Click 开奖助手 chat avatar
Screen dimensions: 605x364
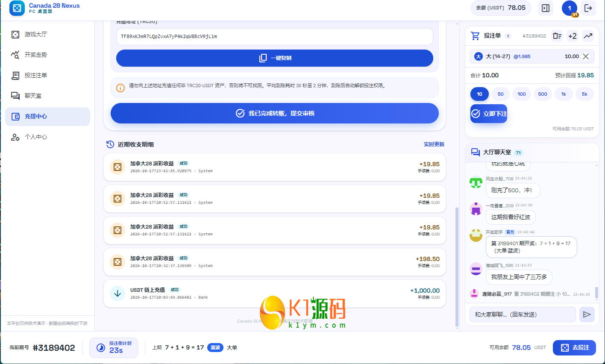coord(476,235)
